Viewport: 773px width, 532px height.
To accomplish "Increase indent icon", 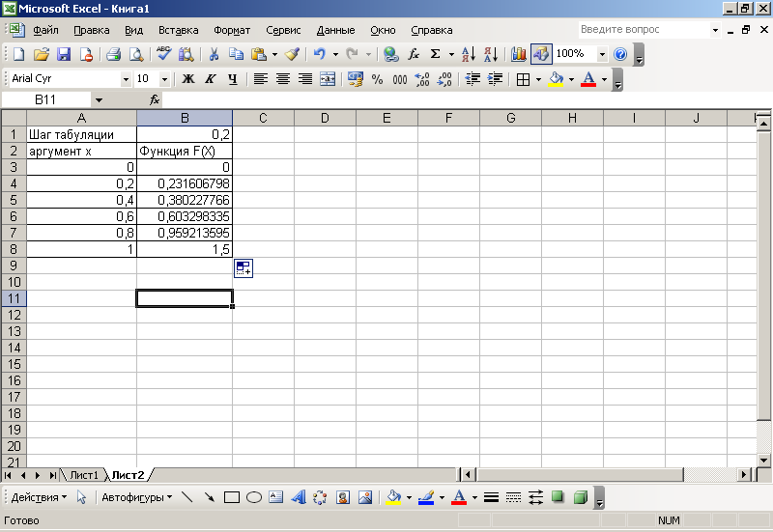I will (x=495, y=79).
